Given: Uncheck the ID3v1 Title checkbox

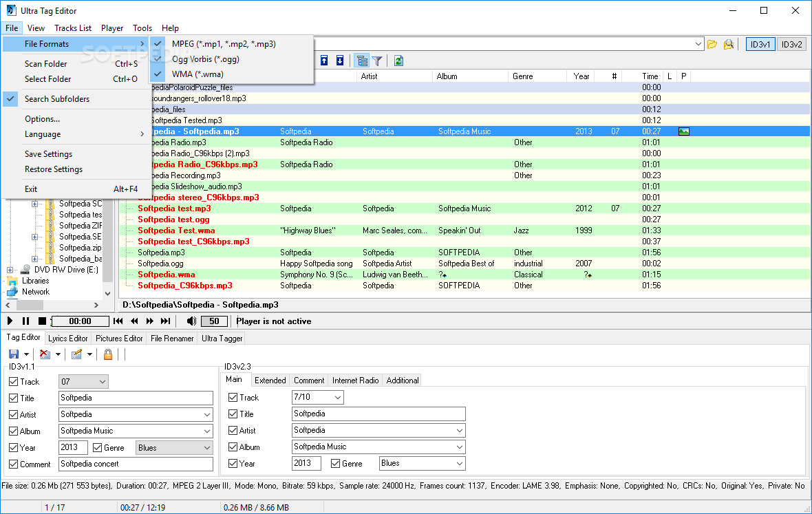Looking at the screenshot, I should pyautogui.click(x=14, y=398).
